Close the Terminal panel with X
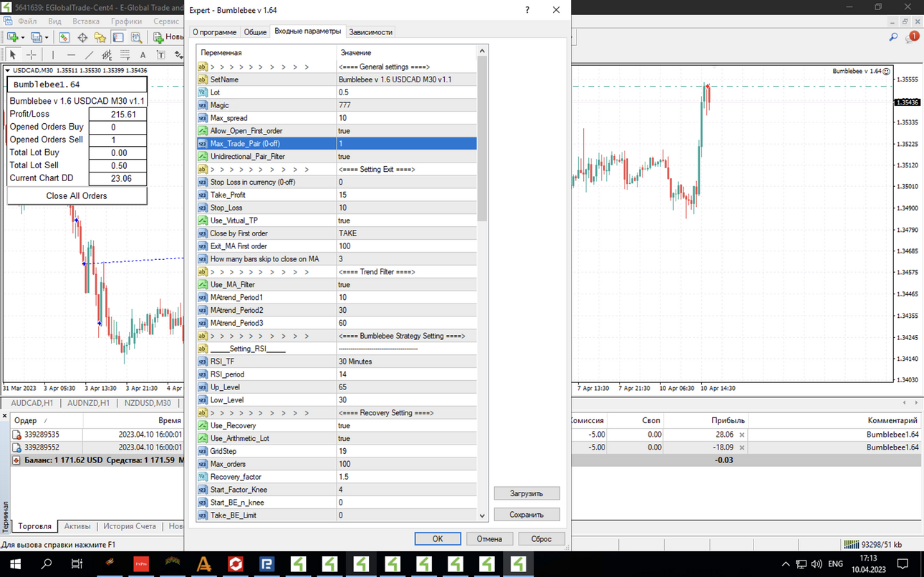924x577 pixels. click(x=5, y=416)
